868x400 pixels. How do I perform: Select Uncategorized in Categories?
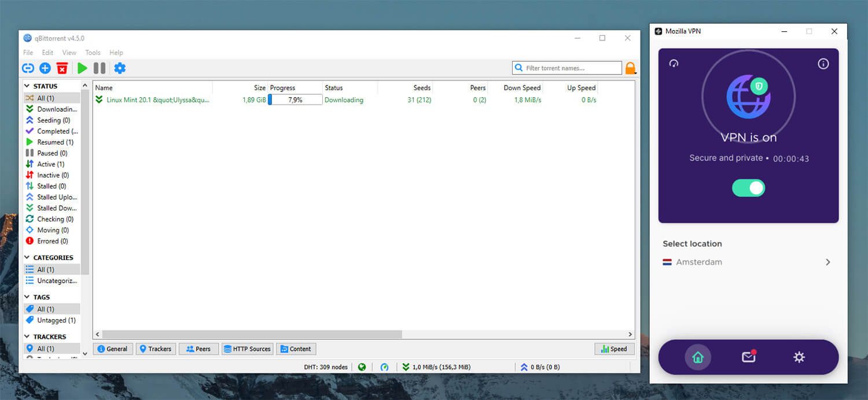52,280
